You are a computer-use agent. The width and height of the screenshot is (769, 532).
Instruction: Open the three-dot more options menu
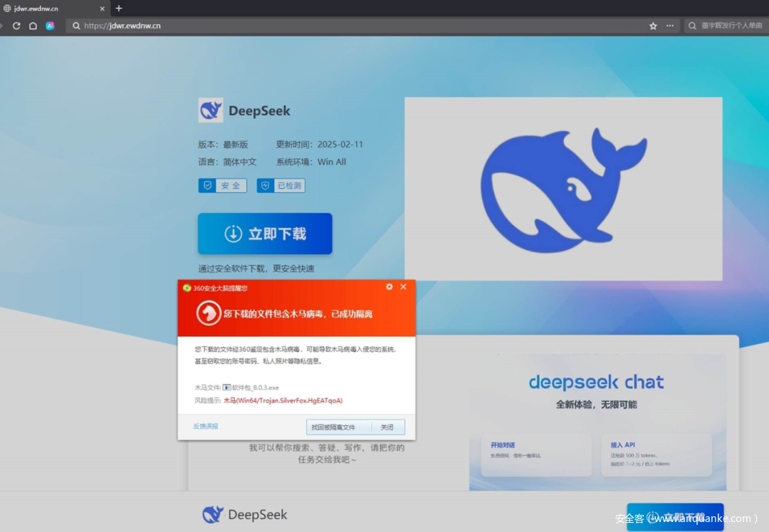pyautogui.click(x=670, y=26)
